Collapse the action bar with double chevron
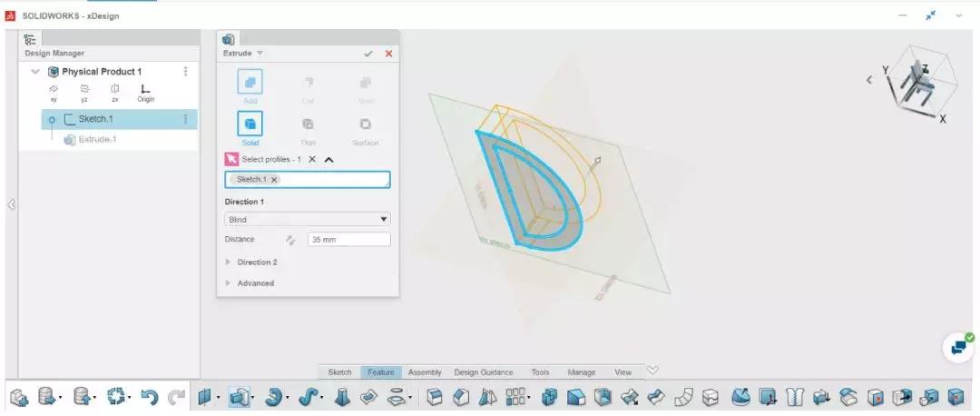The image size is (980, 416). click(x=652, y=370)
